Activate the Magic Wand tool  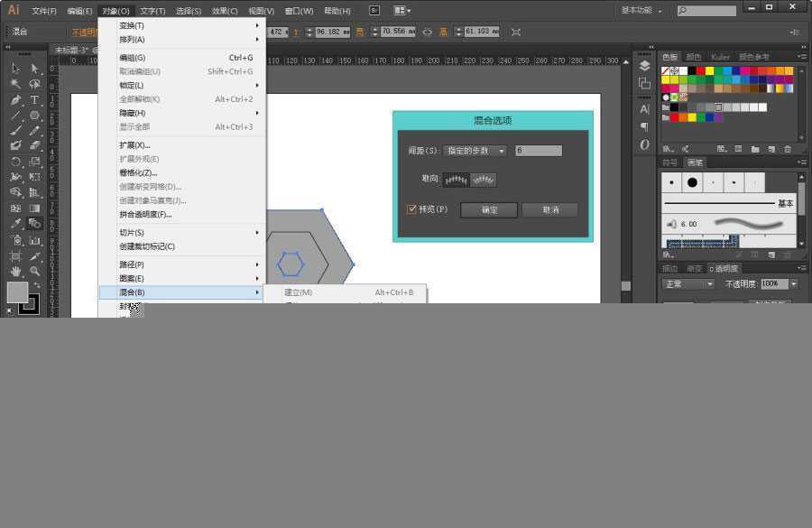[x=14, y=84]
